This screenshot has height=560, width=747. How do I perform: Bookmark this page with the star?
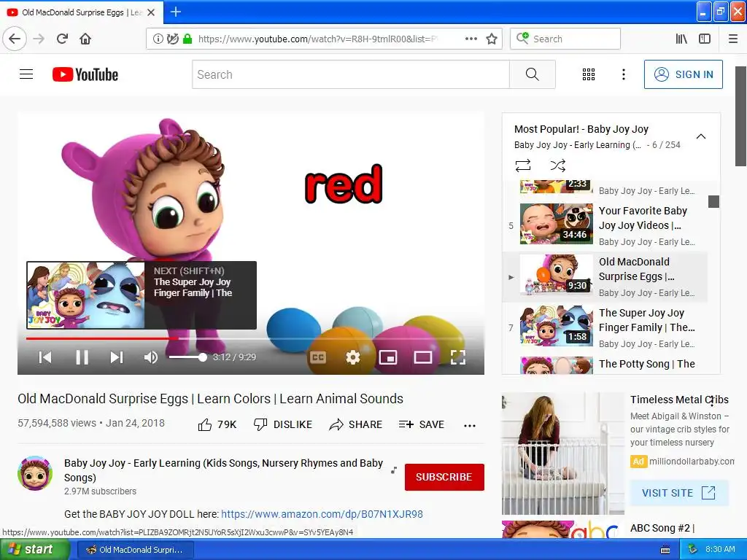(x=492, y=39)
